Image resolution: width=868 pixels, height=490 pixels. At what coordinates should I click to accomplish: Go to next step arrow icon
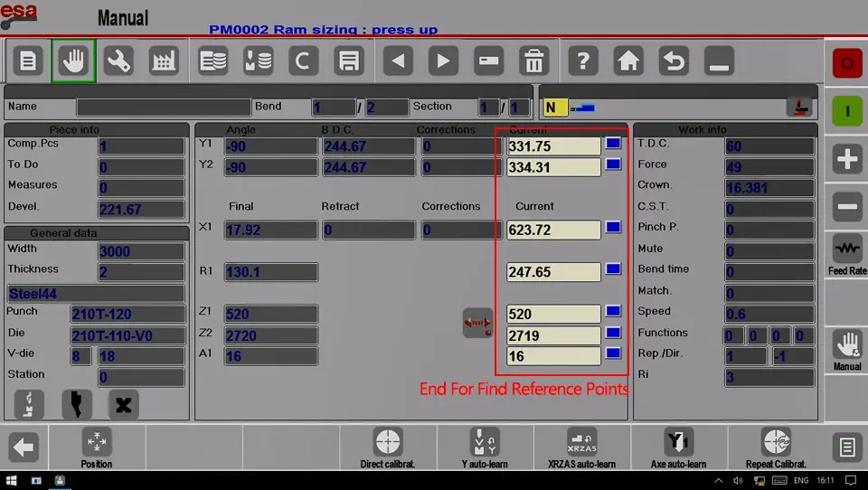(x=443, y=61)
